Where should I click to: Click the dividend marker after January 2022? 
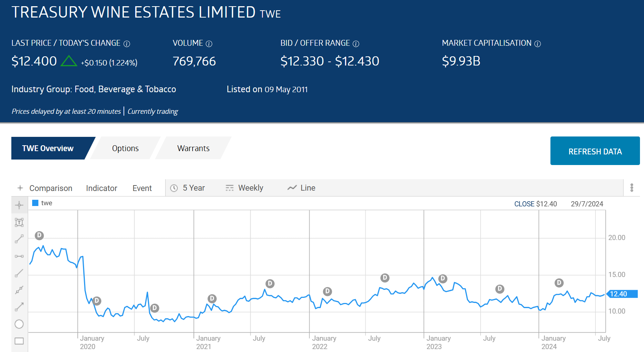coord(327,292)
